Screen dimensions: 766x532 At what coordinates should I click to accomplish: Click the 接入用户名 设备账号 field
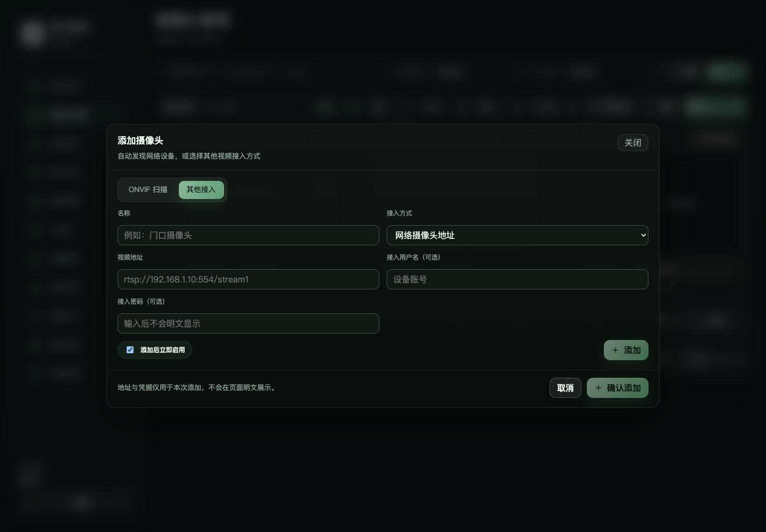pyautogui.click(x=517, y=279)
